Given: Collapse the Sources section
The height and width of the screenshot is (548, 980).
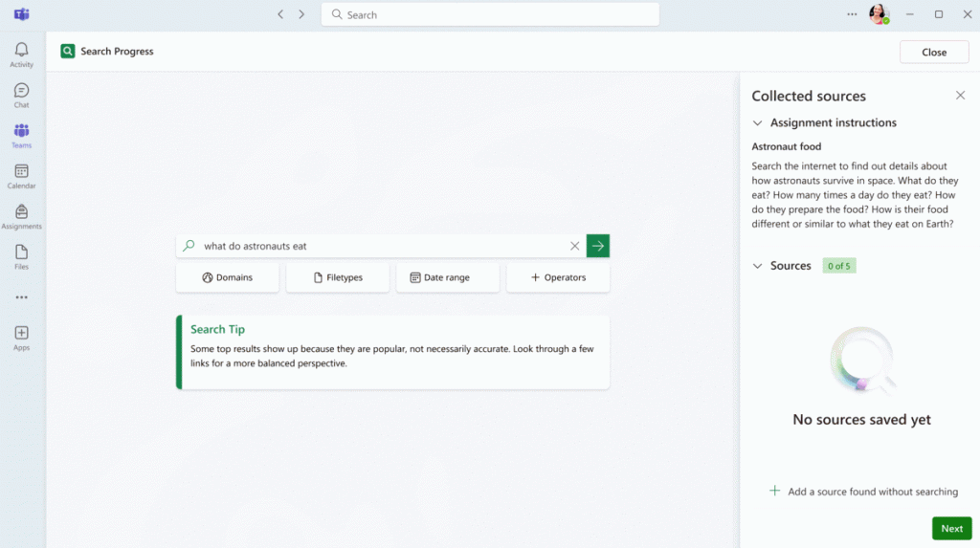Looking at the screenshot, I should tap(758, 266).
